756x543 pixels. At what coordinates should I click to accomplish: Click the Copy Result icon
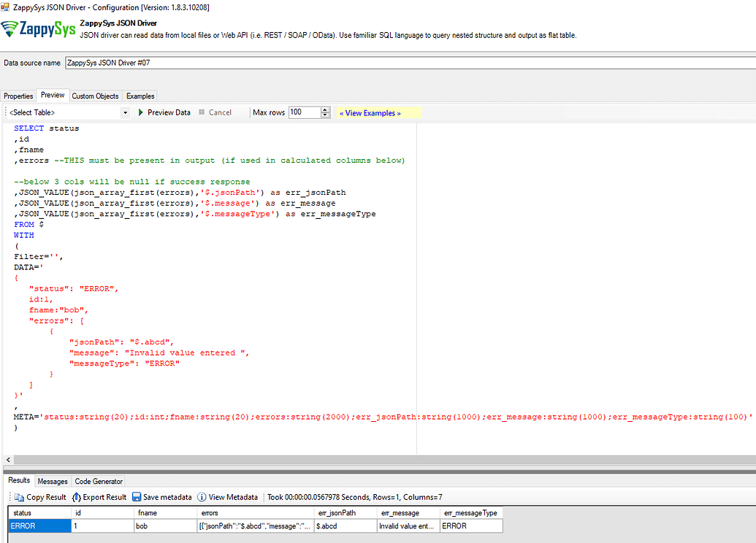click(18, 497)
